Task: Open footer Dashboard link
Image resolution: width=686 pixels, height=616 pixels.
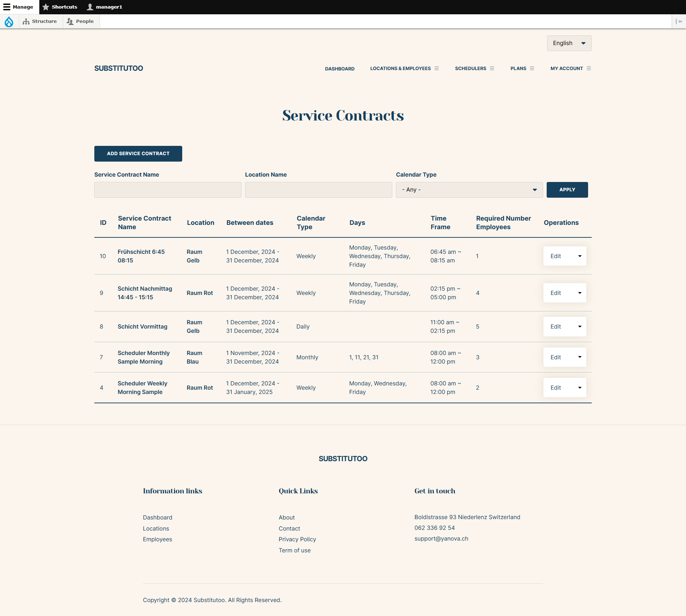Action: [x=158, y=517]
